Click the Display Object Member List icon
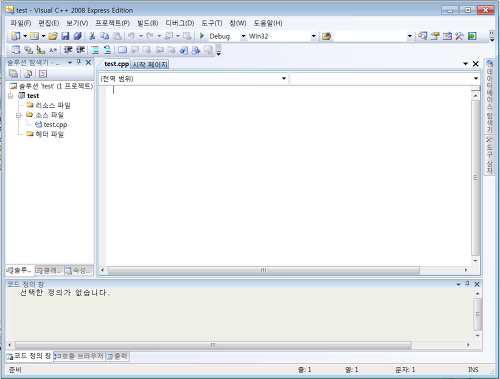 (16, 50)
